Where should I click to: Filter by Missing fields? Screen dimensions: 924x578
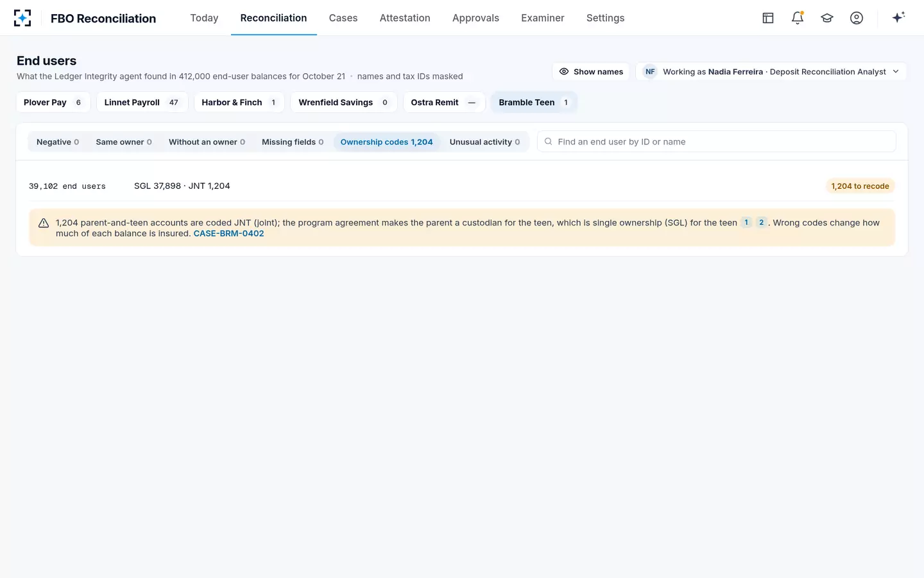[293, 142]
